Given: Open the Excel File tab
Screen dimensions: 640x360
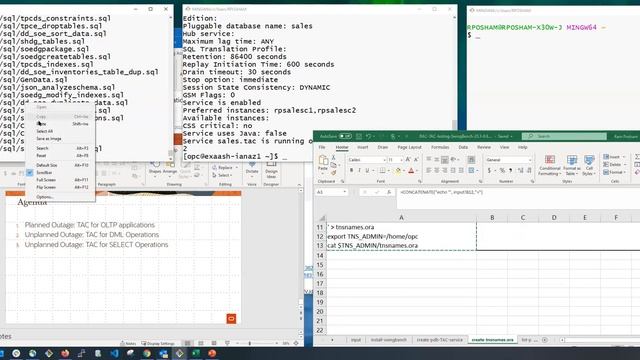Looking at the screenshot, I should pos(322,147).
